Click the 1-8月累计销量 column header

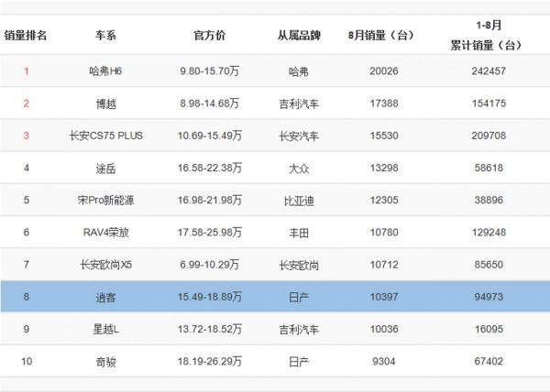click(x=489, y=36)
